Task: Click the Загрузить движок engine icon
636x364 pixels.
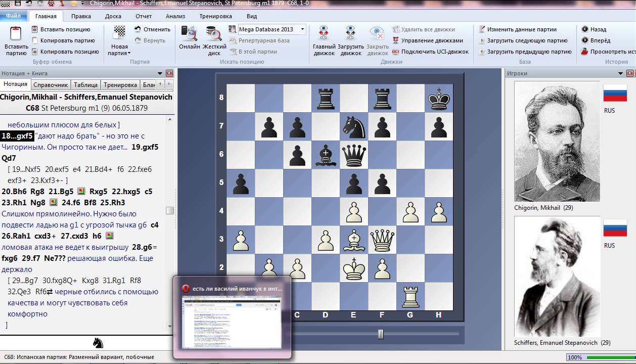Action: click(350, 33)
